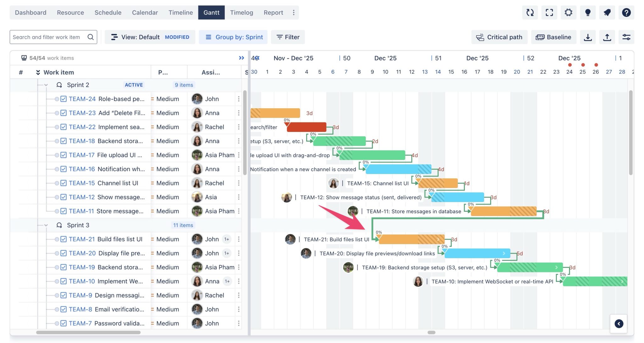Enter fullscreen mode via the expand icon
This screenshot has height=343, width=644.
click(x=549, y=13)
